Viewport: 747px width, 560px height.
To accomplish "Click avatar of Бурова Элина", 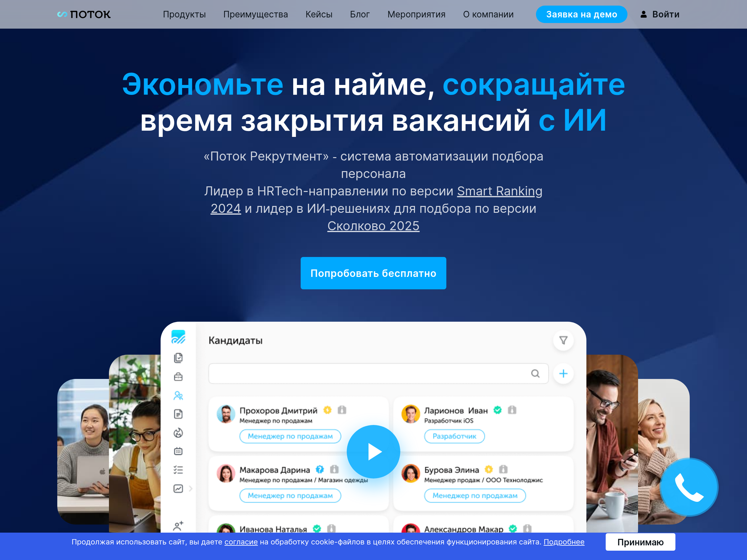I will point(411,473).
